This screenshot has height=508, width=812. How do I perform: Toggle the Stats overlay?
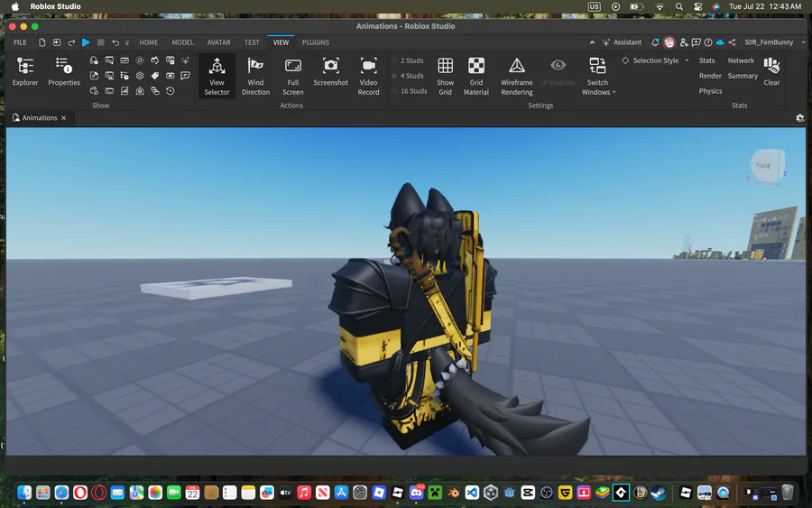pyautogui.click(x=706, y=60)
